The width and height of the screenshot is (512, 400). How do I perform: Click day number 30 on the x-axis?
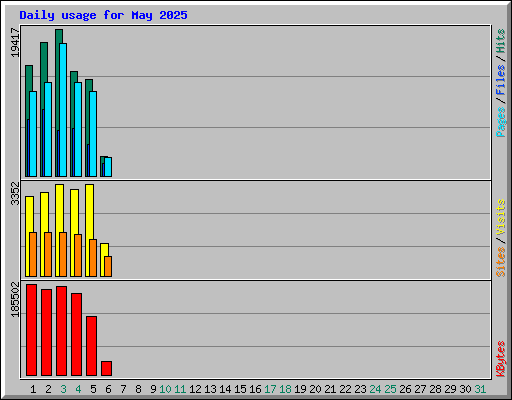pos(465,389)
